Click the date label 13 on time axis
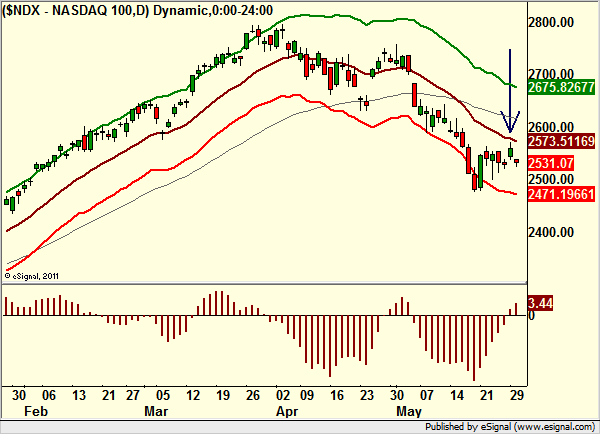The width and height of the screenshot is (600, 434). tap(79, 395)
